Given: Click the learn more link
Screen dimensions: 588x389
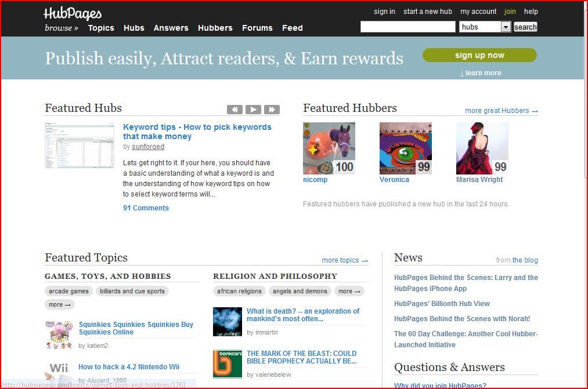Looking at the screenshot, I should coord(481,73).
